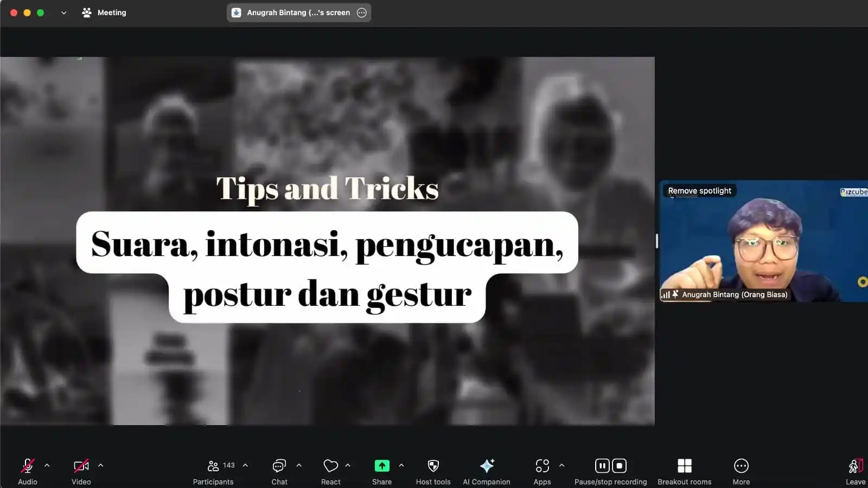Viewport: 868px width, 488px height.
Task: Click the panel resize handle beside video tile
Action: pyautogui.click(x=657, y=241)
